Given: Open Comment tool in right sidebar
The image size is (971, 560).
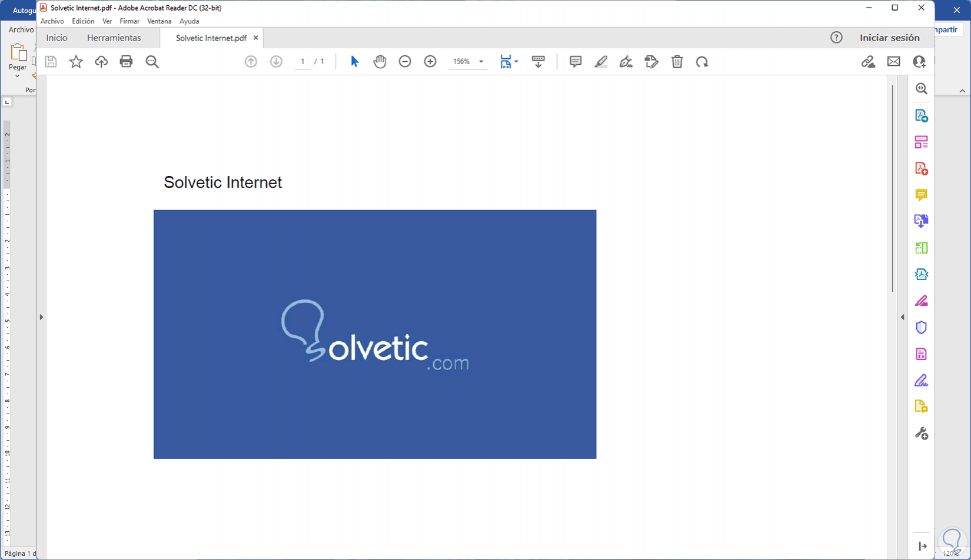Looking at the screenshot, I should pyautogui.click(x=922, y=195).
